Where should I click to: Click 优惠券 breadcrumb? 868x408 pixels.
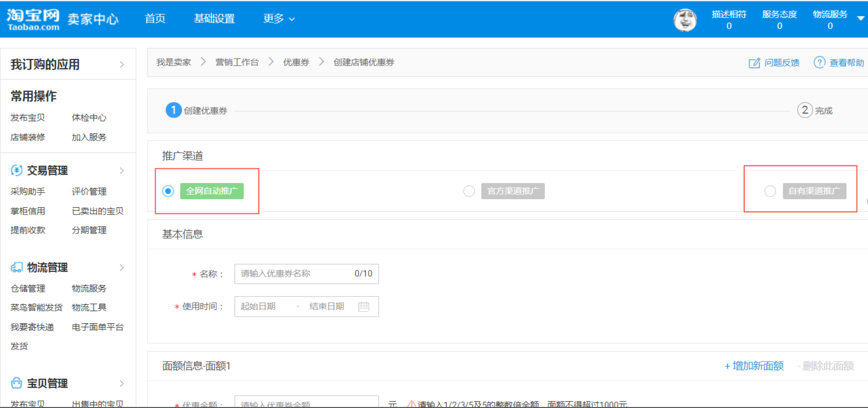coord(296,62)
